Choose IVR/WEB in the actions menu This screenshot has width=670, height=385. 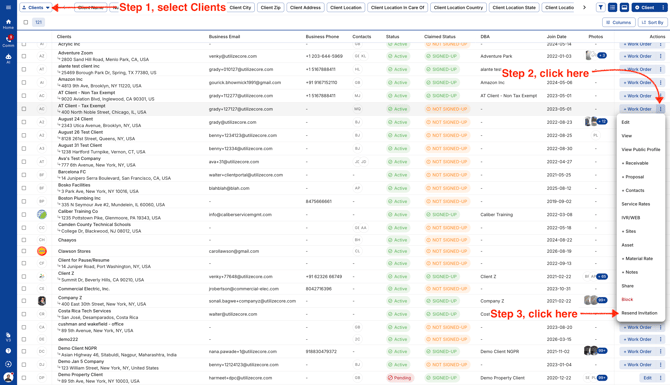(x=631, y=218)
